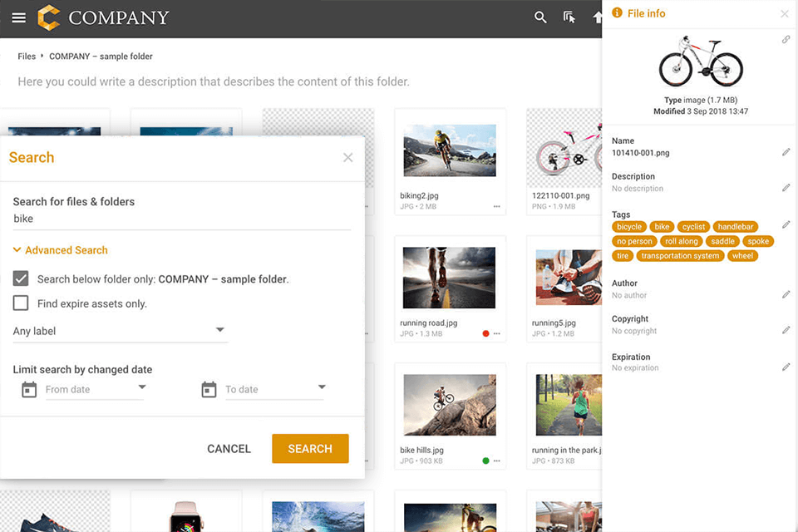Open the running5.jpg thumbnail
Viewport: 798px width, 532px height.
[569, 278]
